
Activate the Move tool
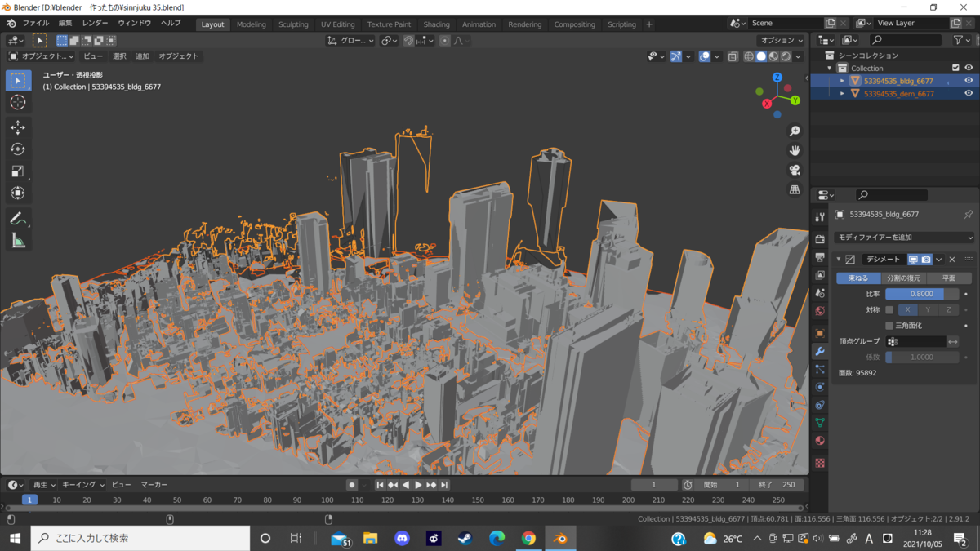[x=18, y=127]
